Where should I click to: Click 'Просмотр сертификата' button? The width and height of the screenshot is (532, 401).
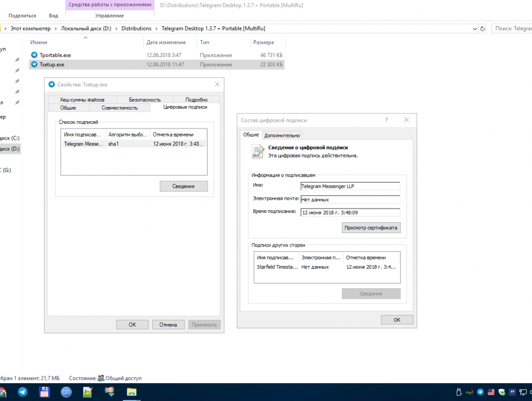(371, 228)
